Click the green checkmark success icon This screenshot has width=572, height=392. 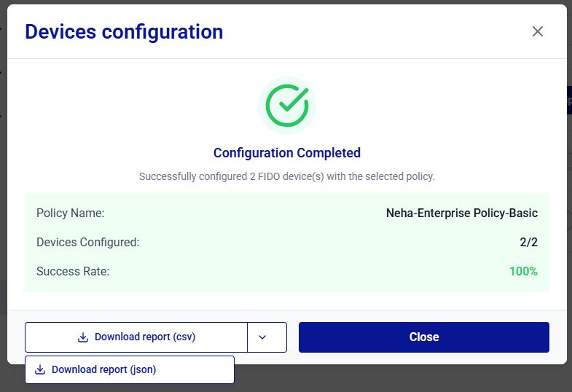click(x=287, y=106)
